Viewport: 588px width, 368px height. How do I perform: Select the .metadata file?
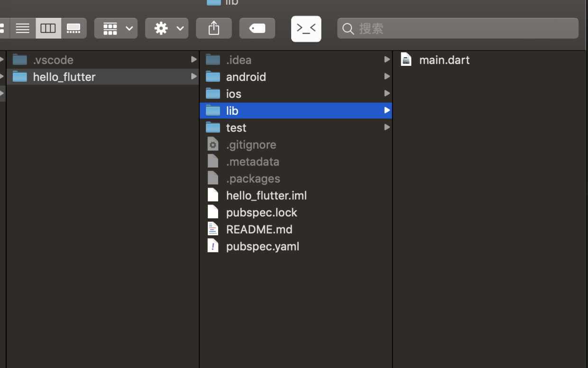point(296,162)
